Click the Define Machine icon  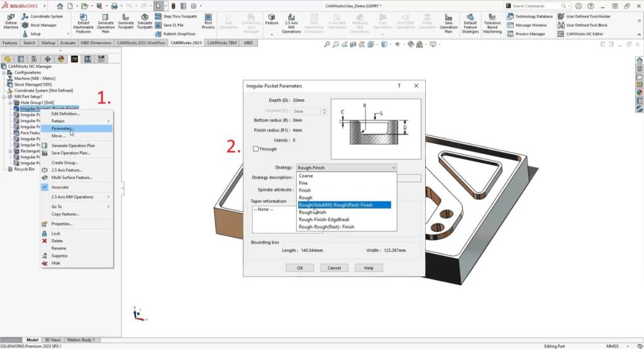pyautogui.click(x=11, y=21)
